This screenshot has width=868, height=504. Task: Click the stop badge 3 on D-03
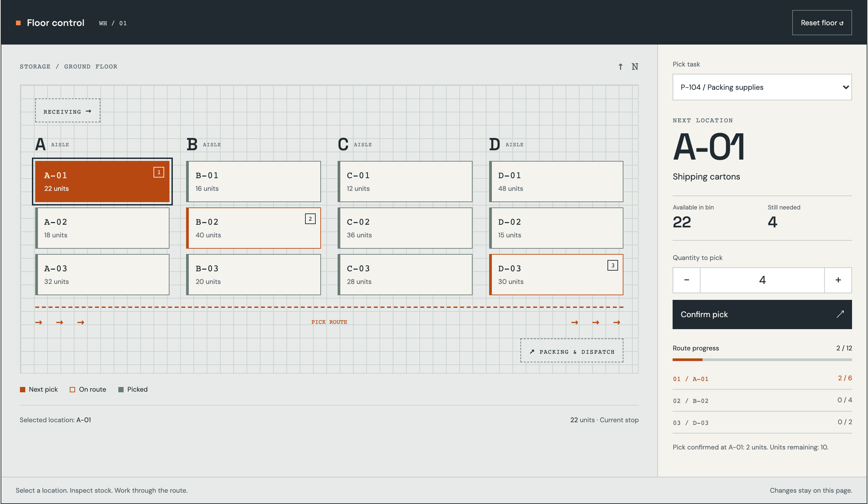[x=612, y=265]
